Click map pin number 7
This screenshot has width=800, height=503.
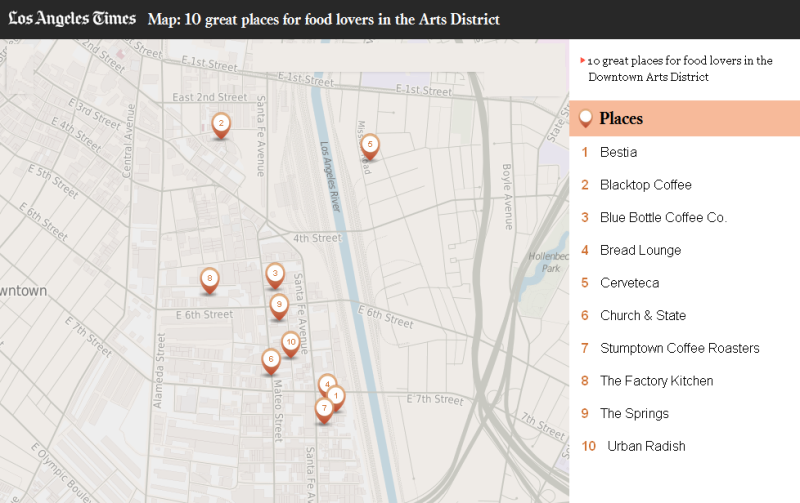click(x=324, y=411)
